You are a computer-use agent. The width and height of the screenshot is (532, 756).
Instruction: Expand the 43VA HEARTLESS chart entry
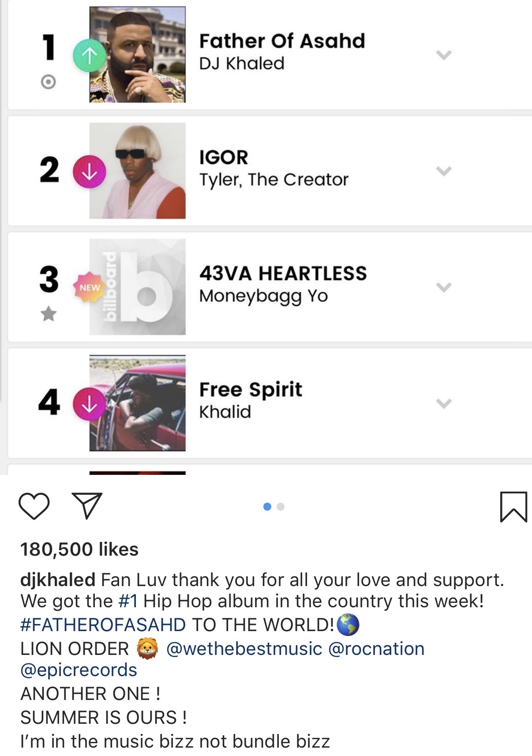(443, 287)
